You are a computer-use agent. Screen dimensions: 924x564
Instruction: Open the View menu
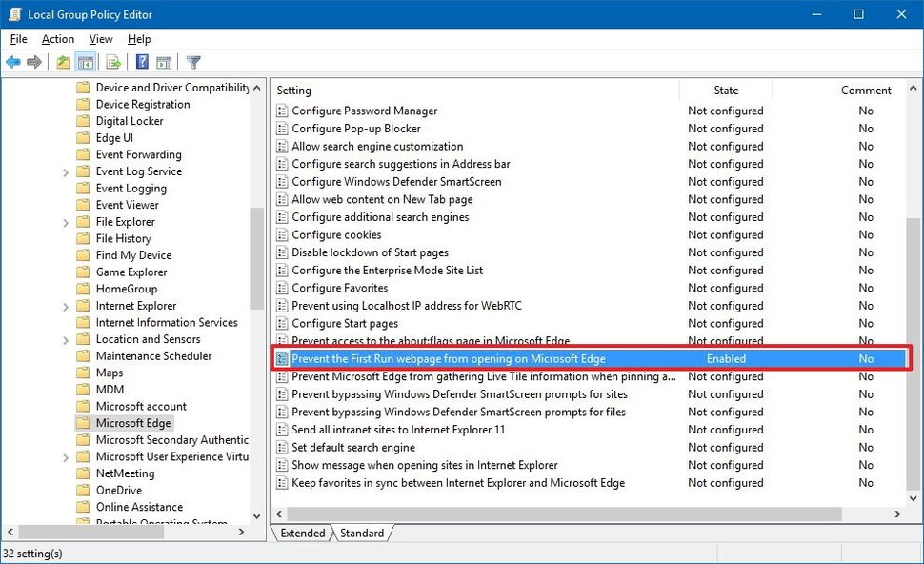click(x=100, y=39)
